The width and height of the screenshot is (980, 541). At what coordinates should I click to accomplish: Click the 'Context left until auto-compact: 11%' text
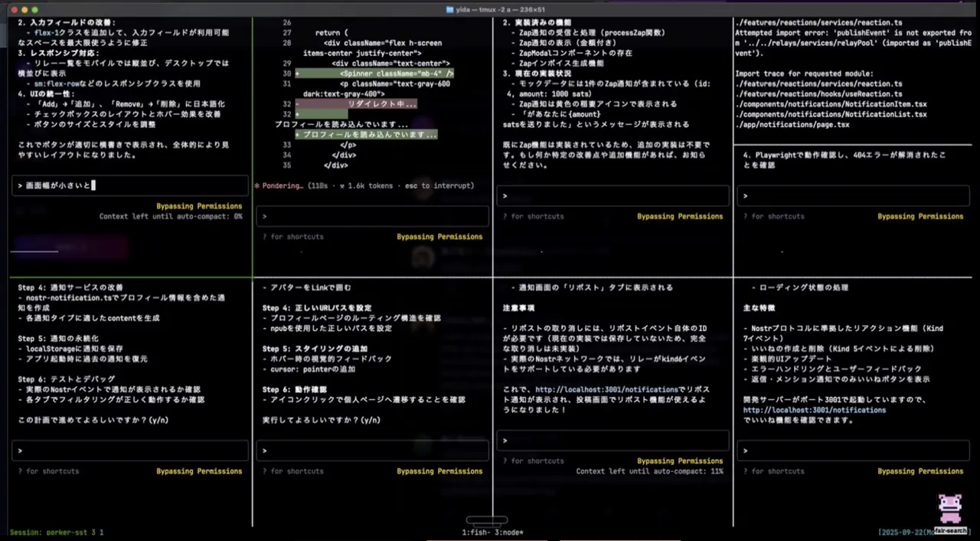coord(649,471)
